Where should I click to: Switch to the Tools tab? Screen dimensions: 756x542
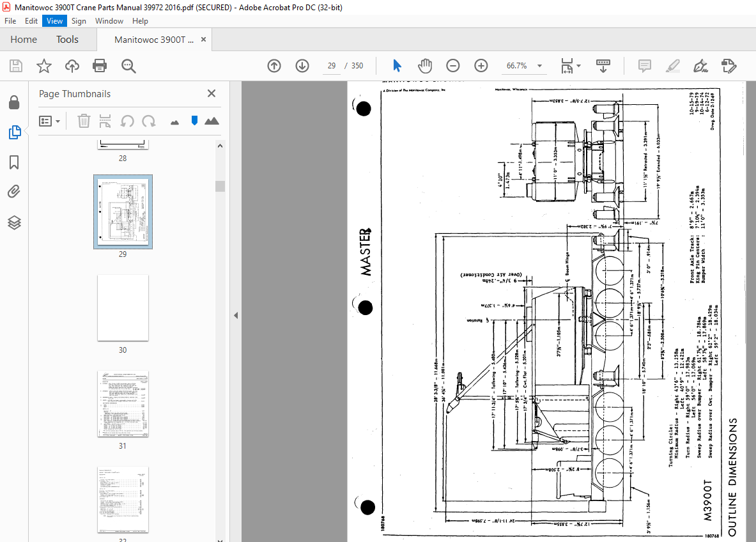pyautogui.click(x=67, y=40)
